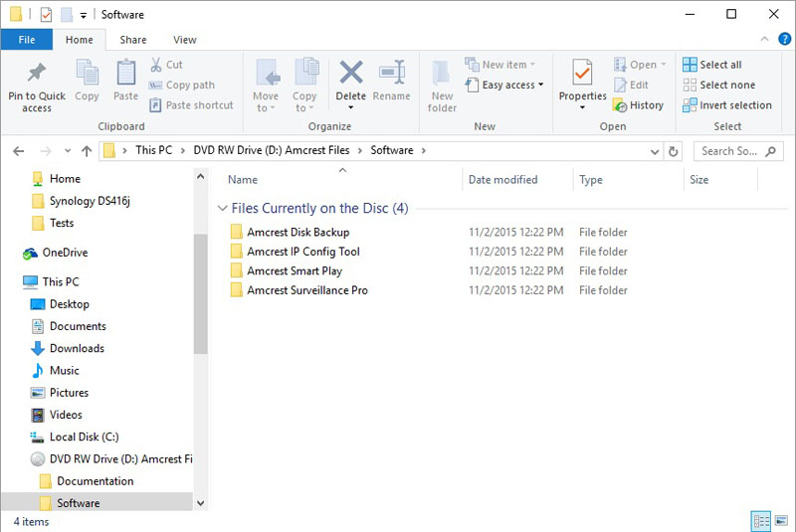
Task: Open Synology DS416j in sidebar
Action: tap(90, 201)
